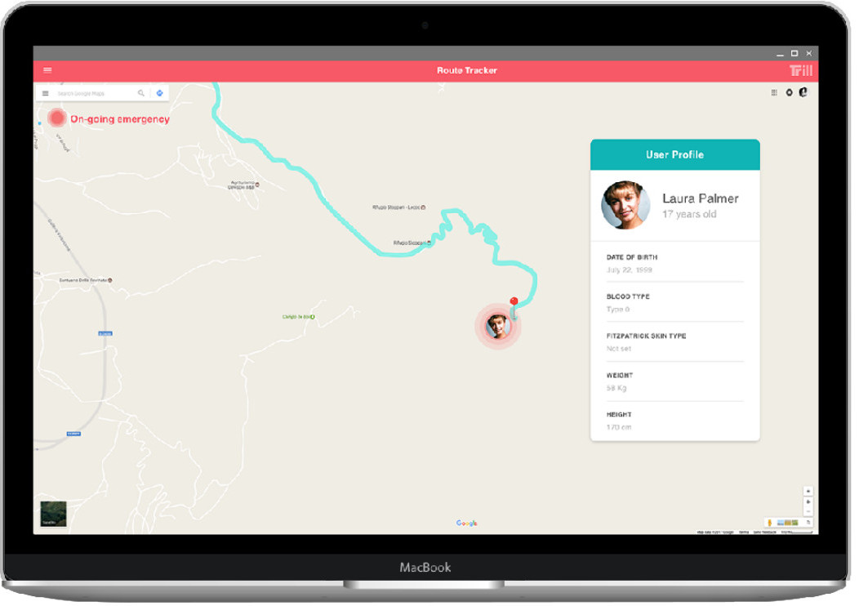Image resolution: width=868 pixels, height=606 pixels.
Task: Click the User Profile card header
Action: pos(674,154)
